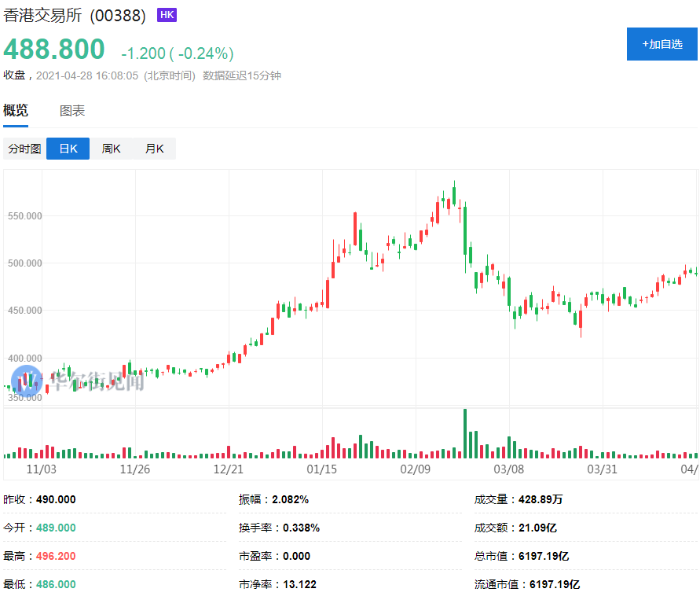This screenshot has height=596, width=700.
Task: Click the 华尔街见闻 watermark logo
Action: tap(79, 382)
